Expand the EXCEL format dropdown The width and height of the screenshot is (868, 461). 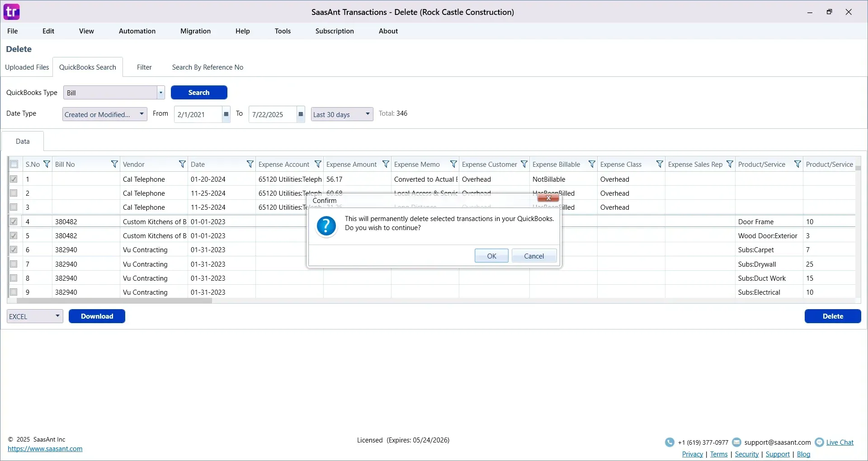pos(57,316)
